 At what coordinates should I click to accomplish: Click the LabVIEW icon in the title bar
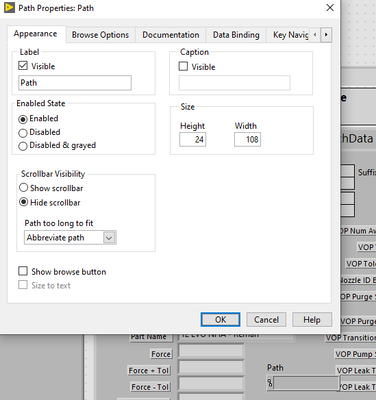9,8
